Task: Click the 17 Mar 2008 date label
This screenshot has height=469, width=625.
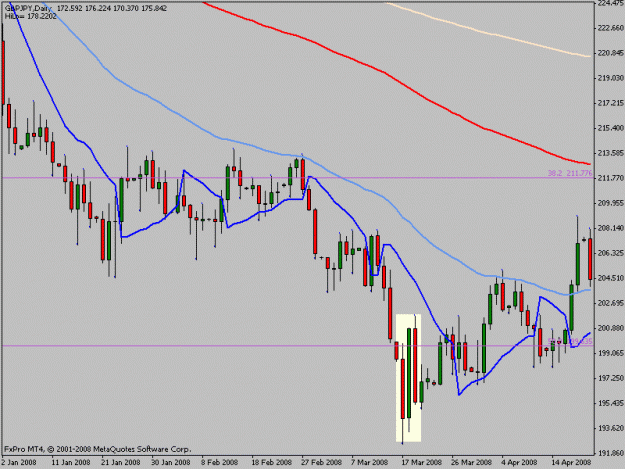Action: 422,463
